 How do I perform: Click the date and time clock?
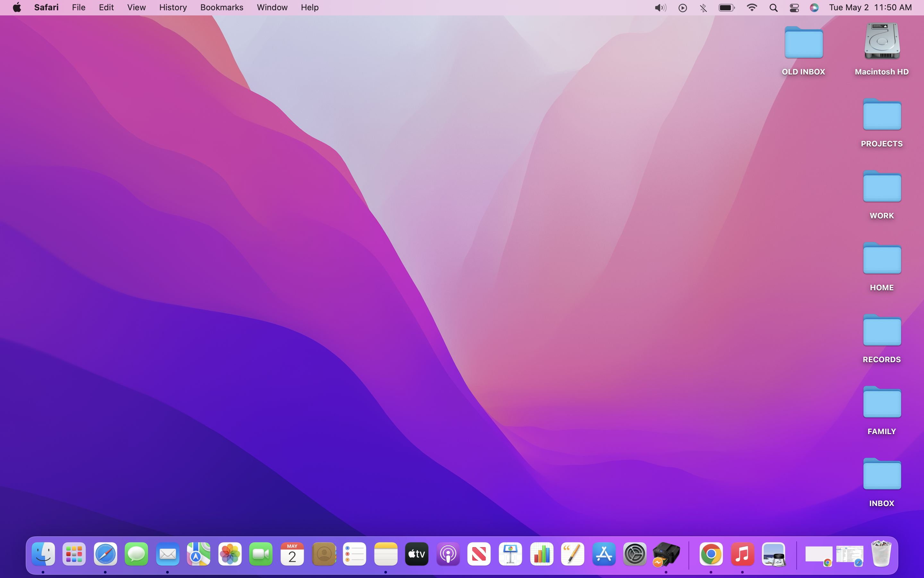[x=870, y=7]
